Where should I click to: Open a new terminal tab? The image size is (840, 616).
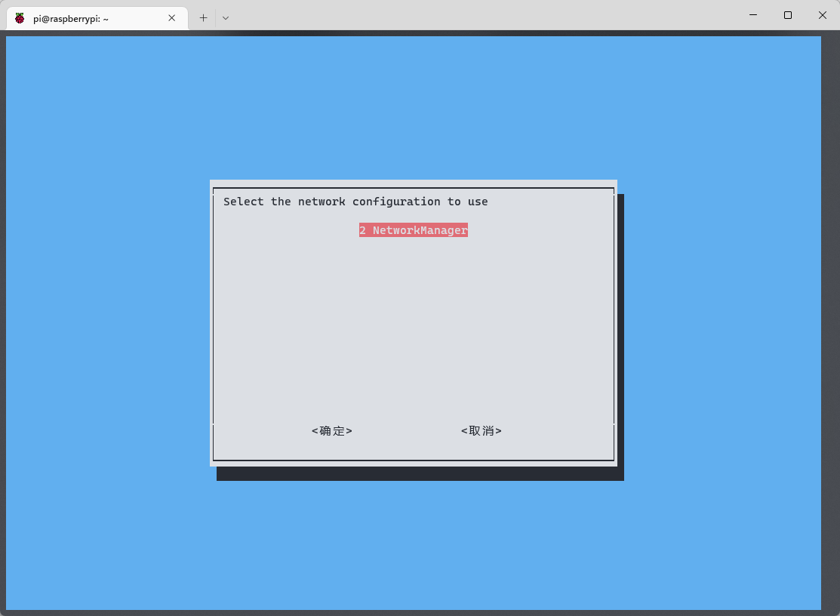click(203, 18)
